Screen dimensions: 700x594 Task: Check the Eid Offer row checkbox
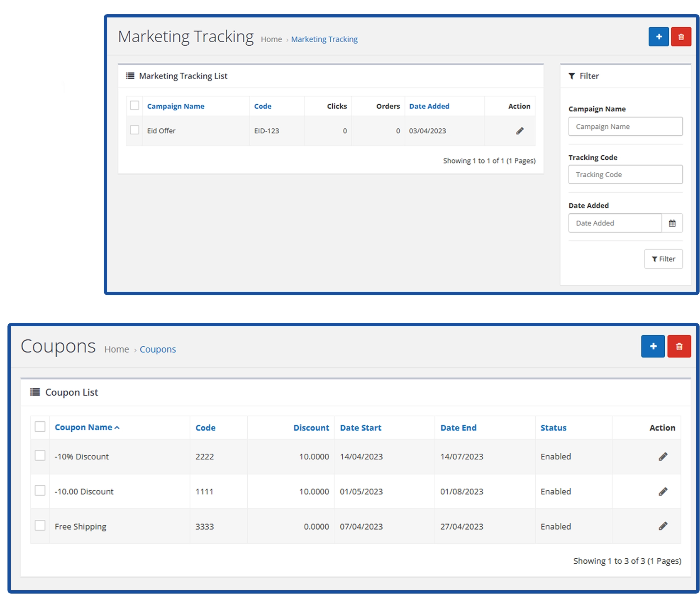[x=134, y=130]
